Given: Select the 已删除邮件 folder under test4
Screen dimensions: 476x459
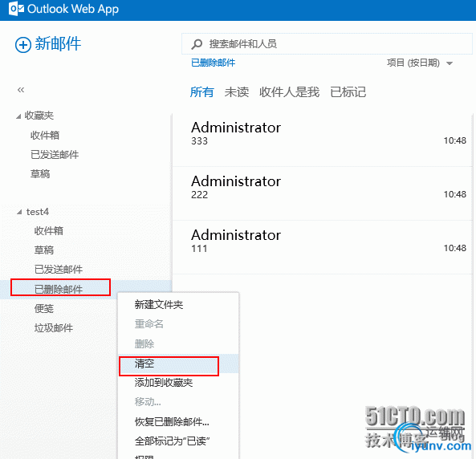Looking at the screenshot, I should pos(59,290).
